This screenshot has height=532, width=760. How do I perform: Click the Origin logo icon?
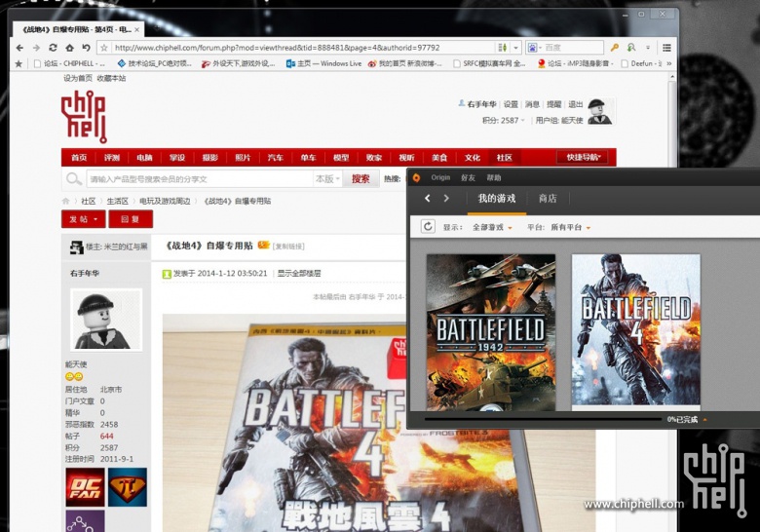416,177
